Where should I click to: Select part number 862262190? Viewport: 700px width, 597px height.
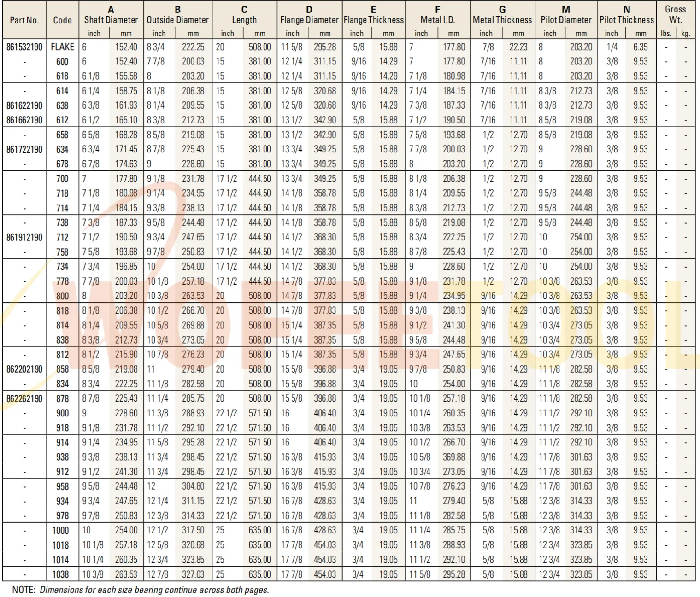click(x=24, y=399)
